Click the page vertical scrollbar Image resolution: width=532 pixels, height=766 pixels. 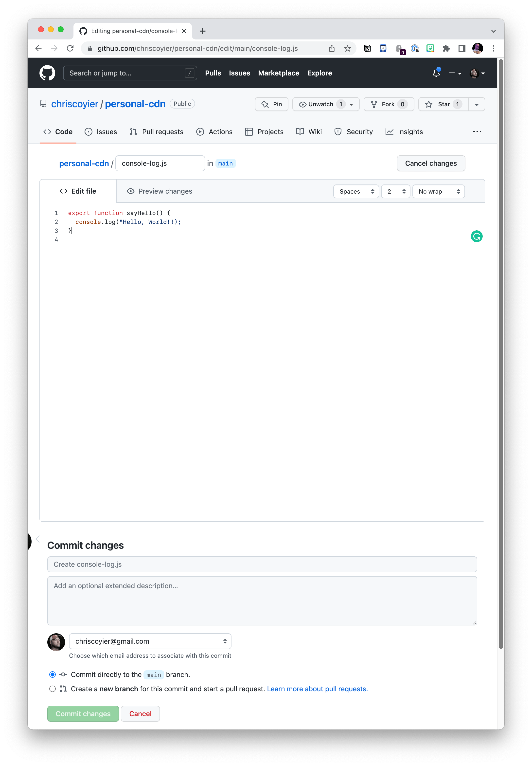pyautogui.click(x=500, y=353)
